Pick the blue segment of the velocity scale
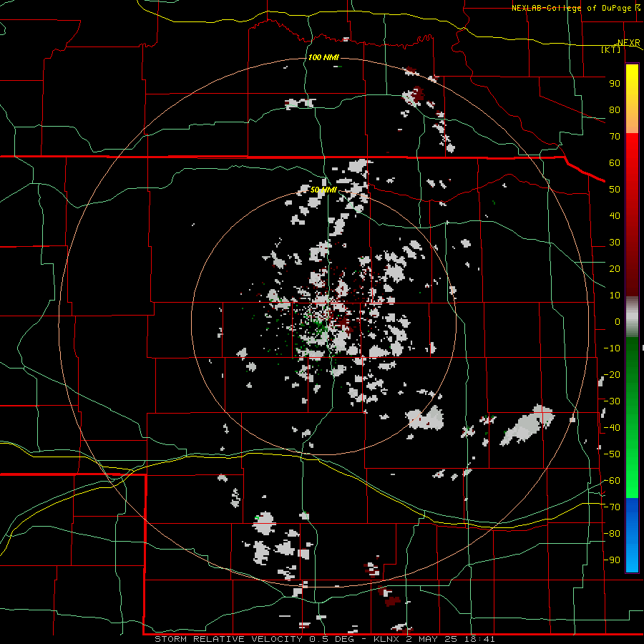The height and width of the screenshot is (644, 644). click(632, 535)
